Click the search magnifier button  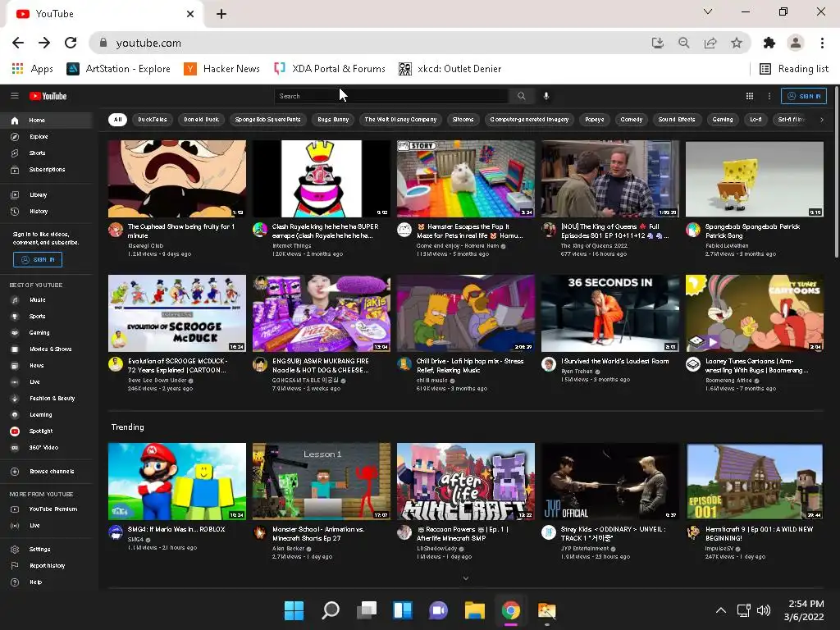coord(521,97)
